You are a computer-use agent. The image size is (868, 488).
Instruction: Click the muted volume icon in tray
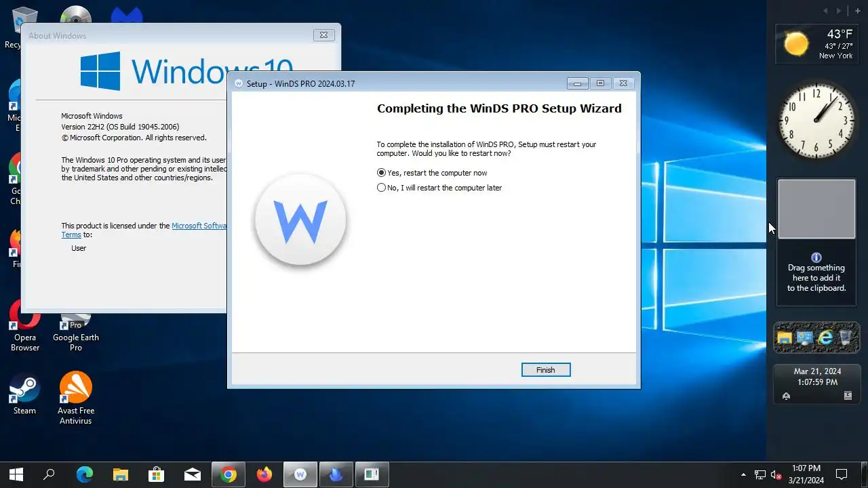click(776, 475)
